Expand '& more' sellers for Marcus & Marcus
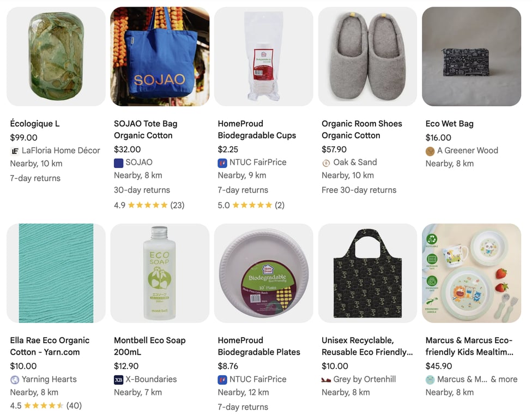Image resolution: width=532 pixels, height=419 pixels. (x=504, y=379)
